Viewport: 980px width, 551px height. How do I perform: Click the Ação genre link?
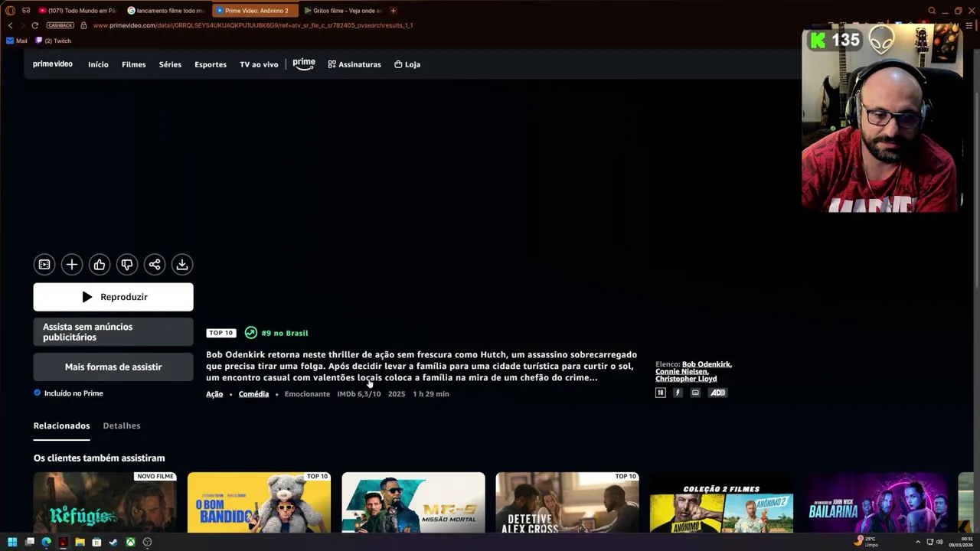214,394
